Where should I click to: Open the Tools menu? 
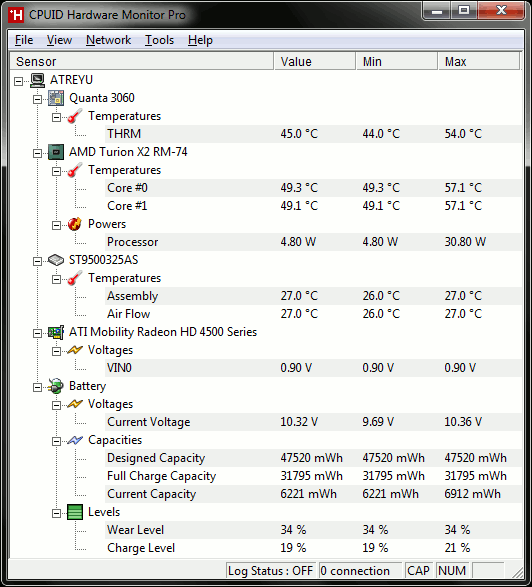pyautogui.click(x=159, y=40)
